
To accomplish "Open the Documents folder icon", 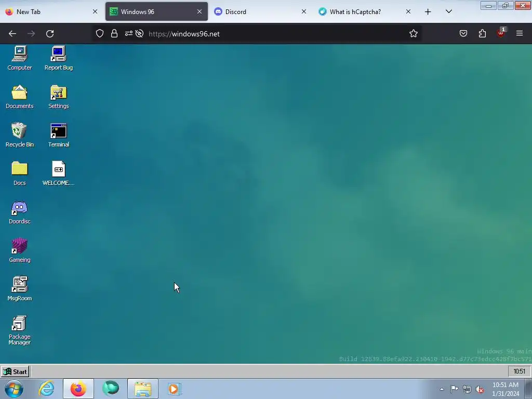I will (19, 96).
